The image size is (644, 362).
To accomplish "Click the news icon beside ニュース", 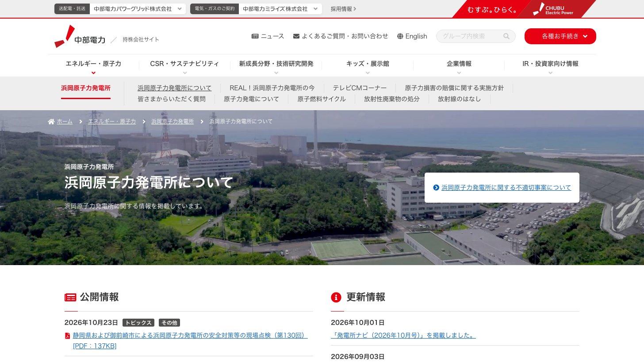I will pyautogui.click(x=255, y=36).
